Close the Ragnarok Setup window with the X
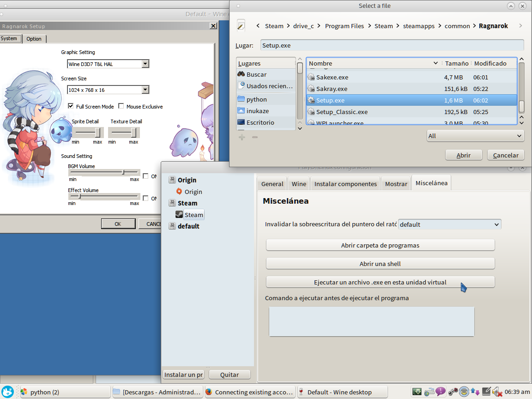 pos(213,26)
